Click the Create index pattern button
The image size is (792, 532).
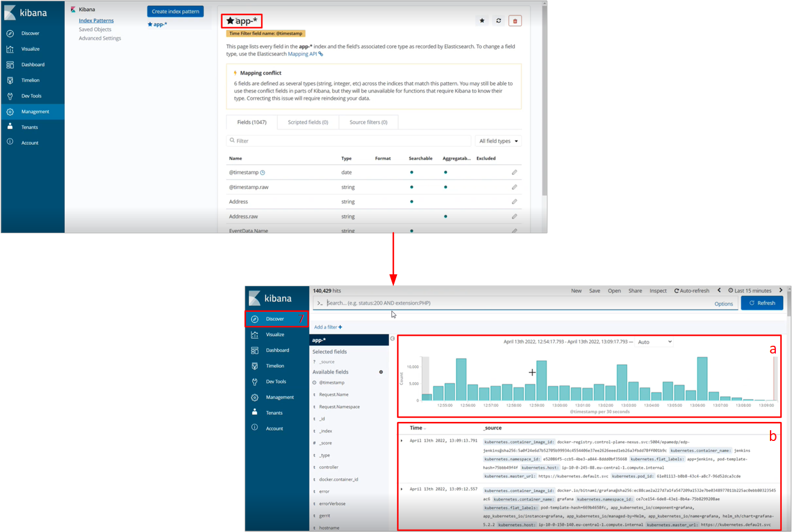[x=176, y=11]
